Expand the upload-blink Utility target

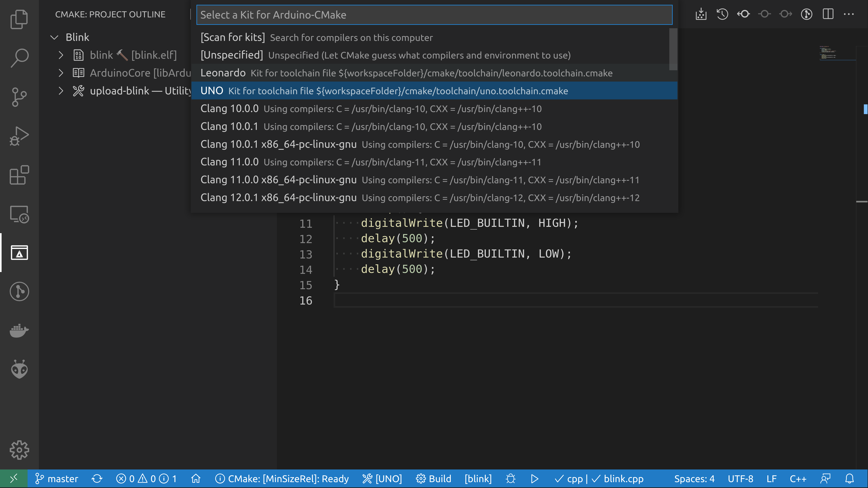coord(61,91)
